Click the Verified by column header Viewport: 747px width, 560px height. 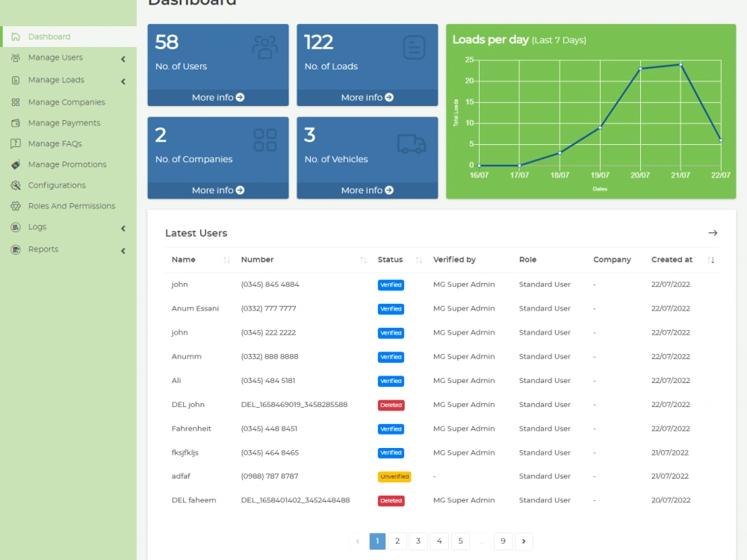[x=454, y=260]
